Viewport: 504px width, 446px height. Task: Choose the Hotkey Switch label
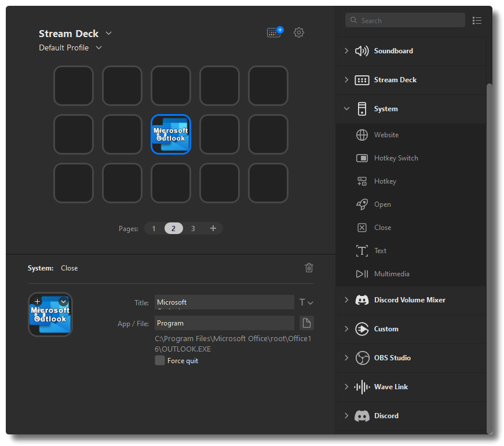(x=396, y=158)
